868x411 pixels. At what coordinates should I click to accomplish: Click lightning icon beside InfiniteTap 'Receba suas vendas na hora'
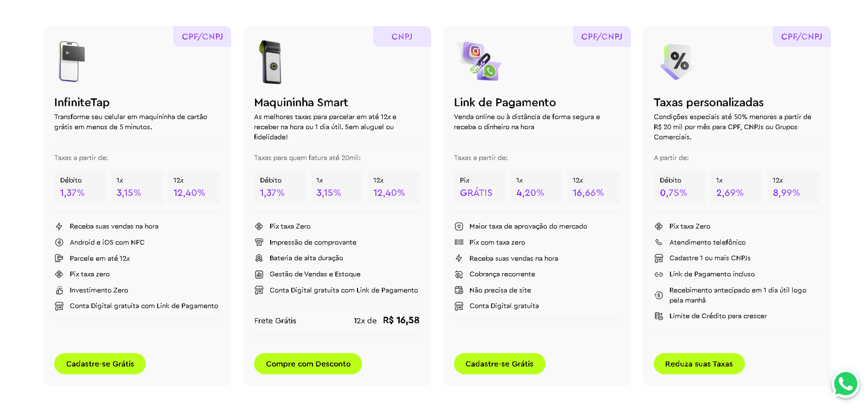point(59,226)
